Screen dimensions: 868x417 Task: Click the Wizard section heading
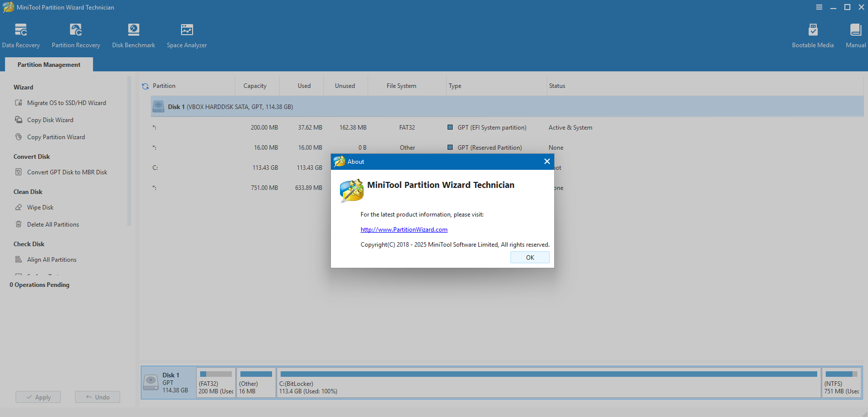23,87
